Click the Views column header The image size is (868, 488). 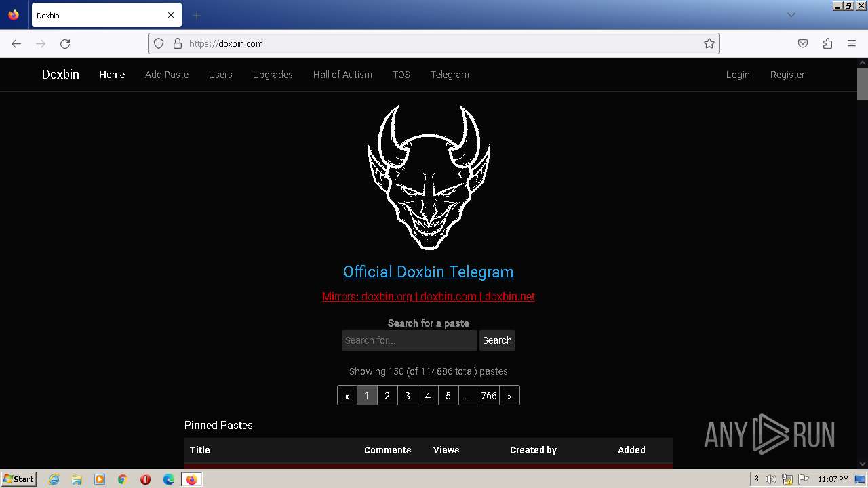tap(446, 450)
